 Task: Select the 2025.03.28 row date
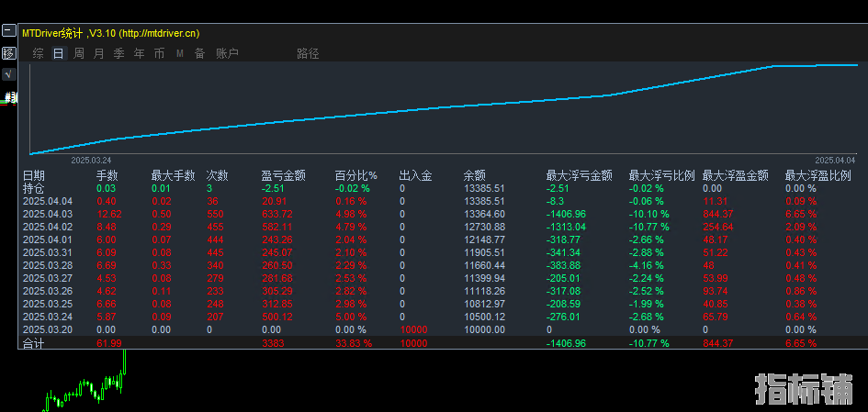tap(48, 265)
